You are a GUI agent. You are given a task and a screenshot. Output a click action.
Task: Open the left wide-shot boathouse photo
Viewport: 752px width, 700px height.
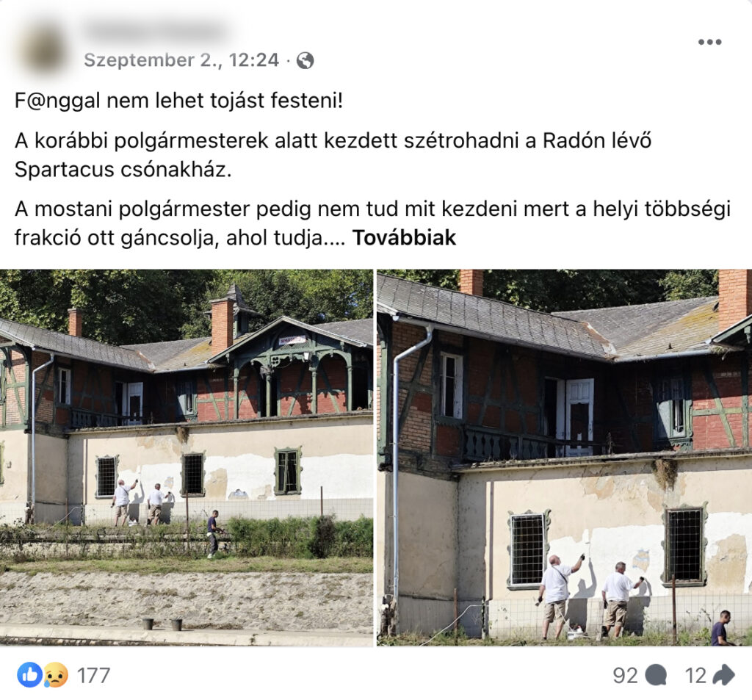[x=186, y=458]
